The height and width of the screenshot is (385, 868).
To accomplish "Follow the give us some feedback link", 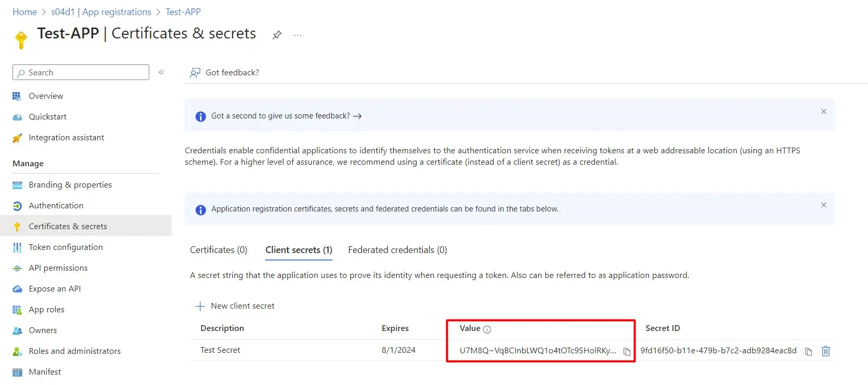I will (x=286, y=116).
